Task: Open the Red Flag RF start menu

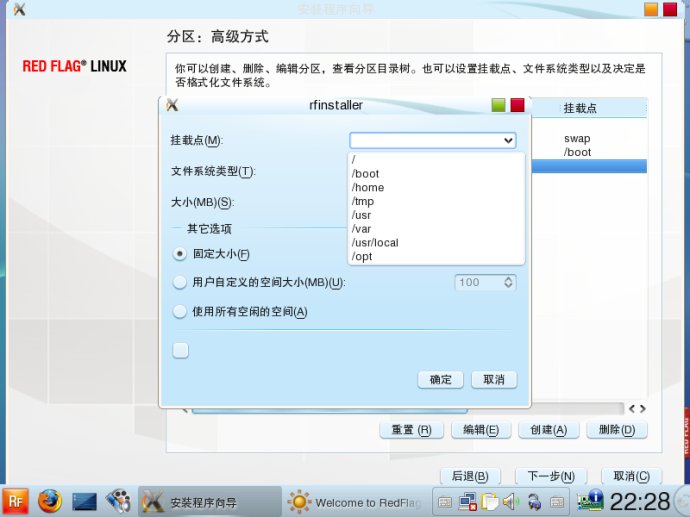Action: coord(15,500)
